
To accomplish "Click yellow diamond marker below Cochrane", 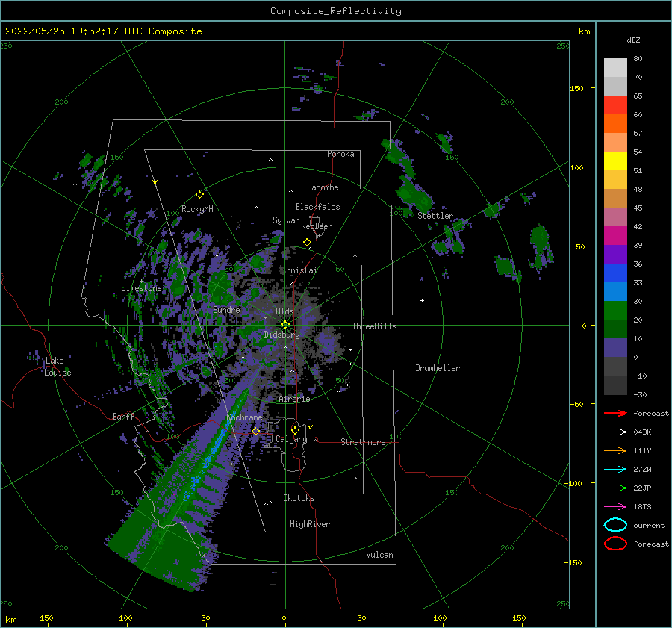I will [x=256, y=432].
